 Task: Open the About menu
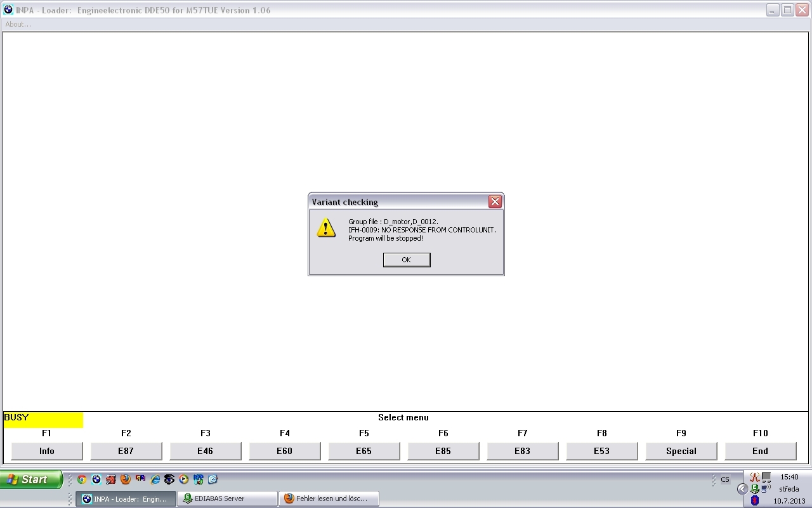click(x=18, y=24)
